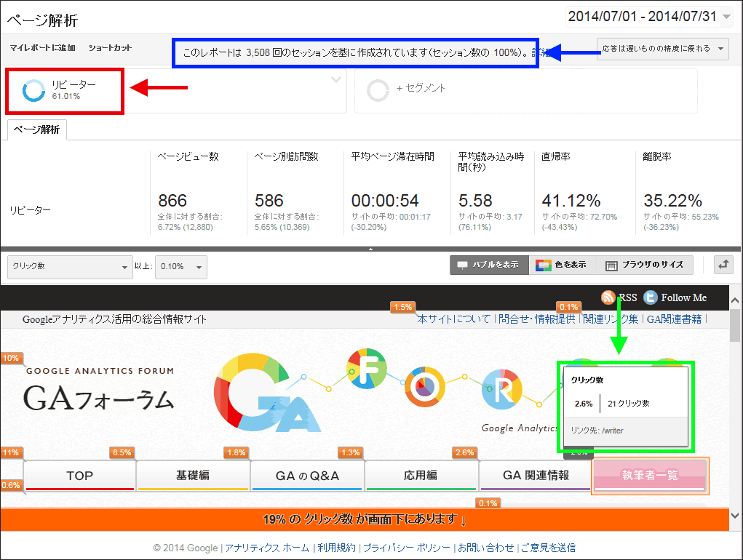This screenshot has width=743, height=560.
Task: Click the + セグメント add segment box
Action: coord(526,90)
